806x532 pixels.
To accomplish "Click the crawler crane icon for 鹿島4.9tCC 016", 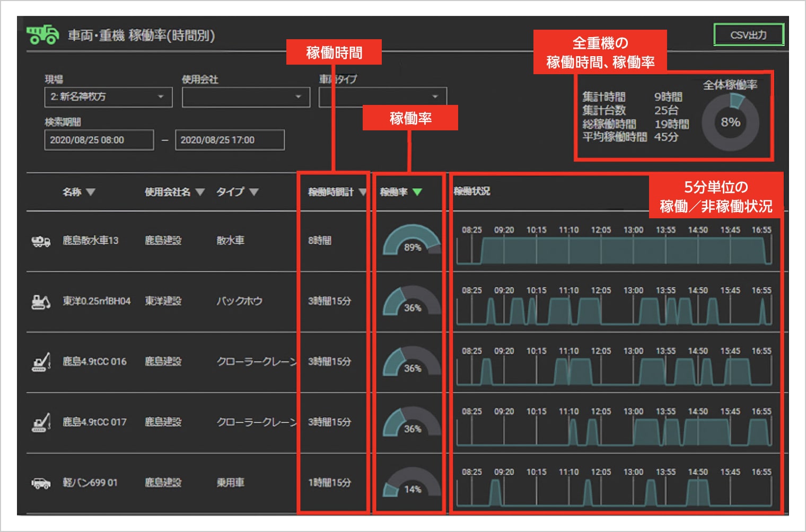I will coord(41,362).
